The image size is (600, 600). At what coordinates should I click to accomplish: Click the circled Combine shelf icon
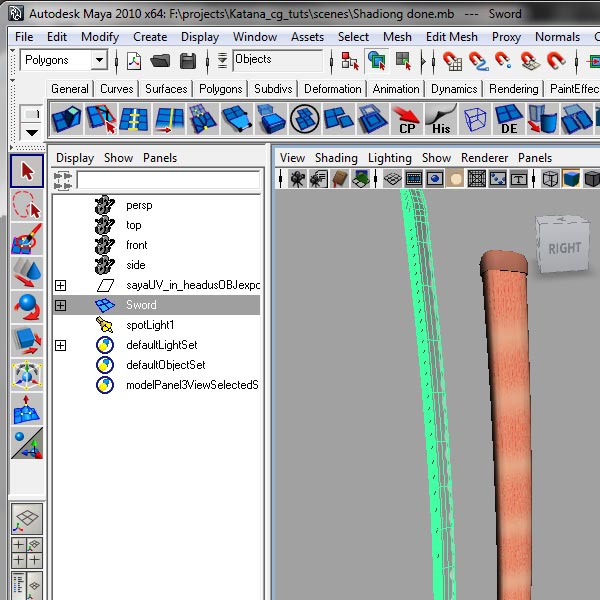[x=305, y=119]
